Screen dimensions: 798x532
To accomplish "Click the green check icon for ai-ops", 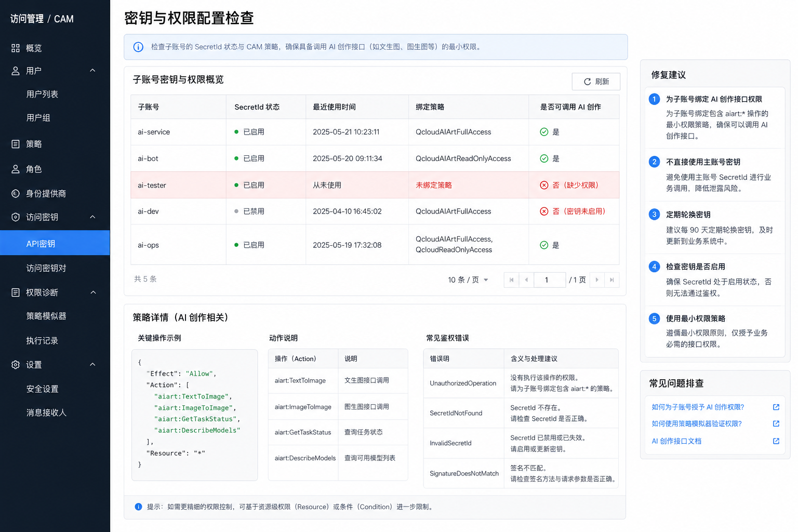I will tap(544, 245).
